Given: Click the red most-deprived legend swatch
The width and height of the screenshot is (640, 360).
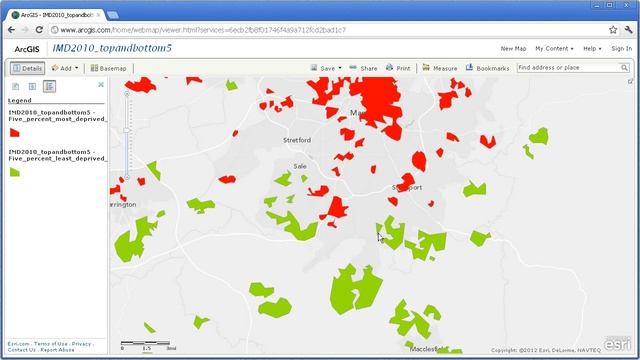Looking at the screenshot, I should pyautogui.click(x=15, y=132).
